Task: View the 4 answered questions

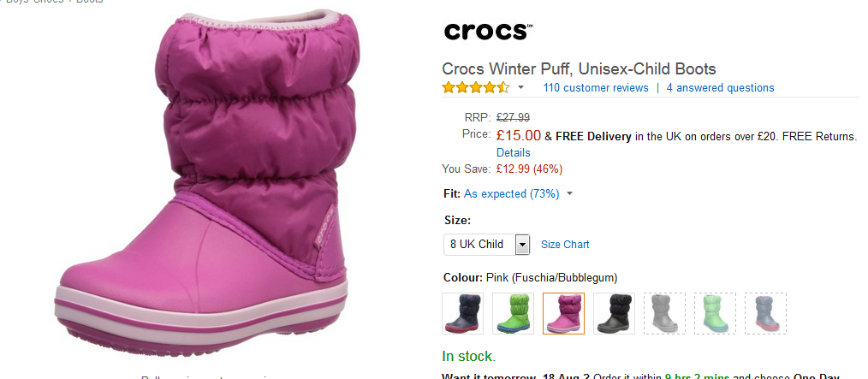Action: click(x=720, y=88)
